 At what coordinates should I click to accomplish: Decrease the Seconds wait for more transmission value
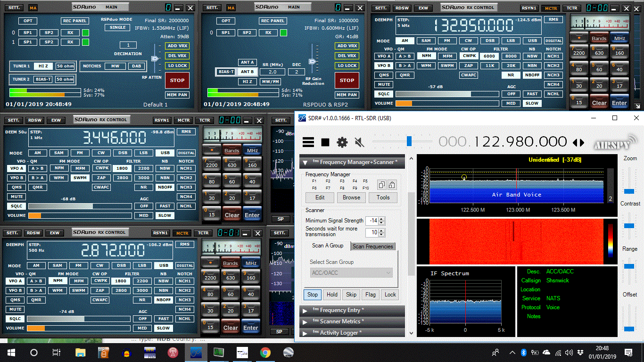tap(381, 235)
